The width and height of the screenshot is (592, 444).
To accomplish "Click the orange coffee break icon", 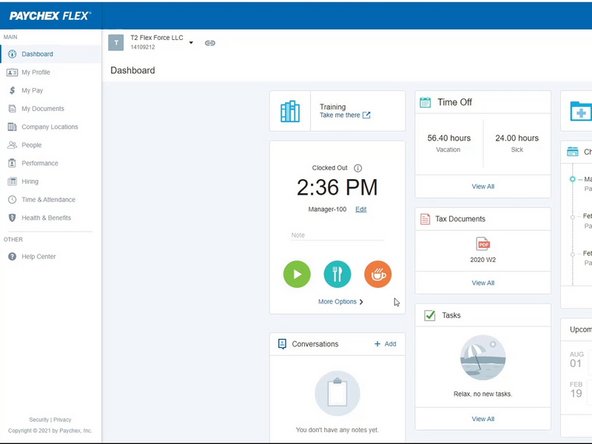I will (x=378, y=274).
